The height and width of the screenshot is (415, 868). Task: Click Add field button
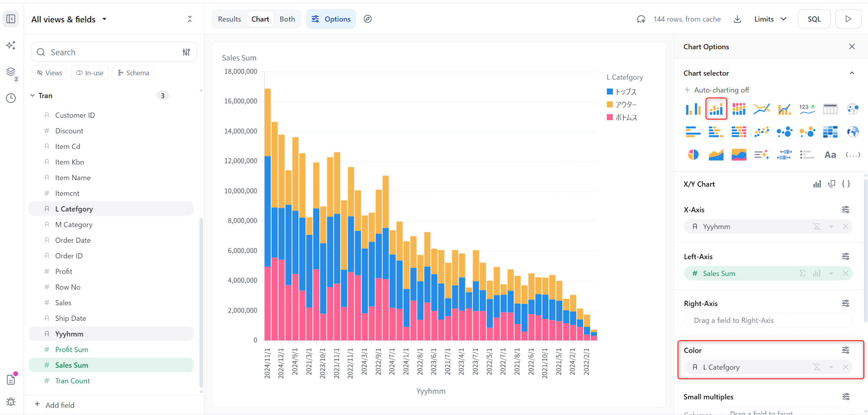[x=55, y=405]
